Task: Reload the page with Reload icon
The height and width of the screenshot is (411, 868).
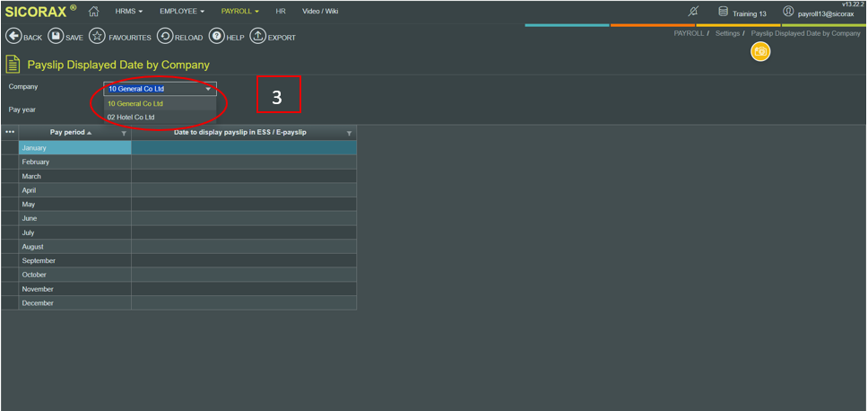Action: click(165, 37)
